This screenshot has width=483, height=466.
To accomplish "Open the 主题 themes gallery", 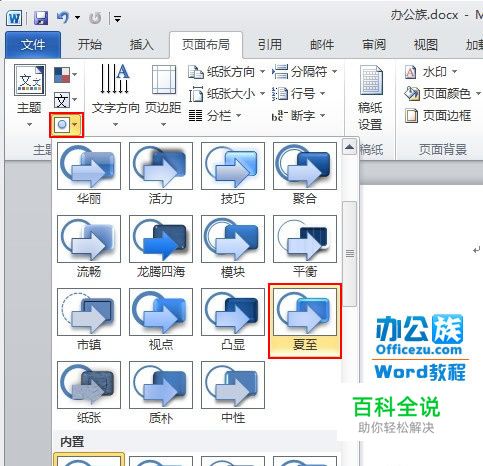I will click(x=29, y=96).
